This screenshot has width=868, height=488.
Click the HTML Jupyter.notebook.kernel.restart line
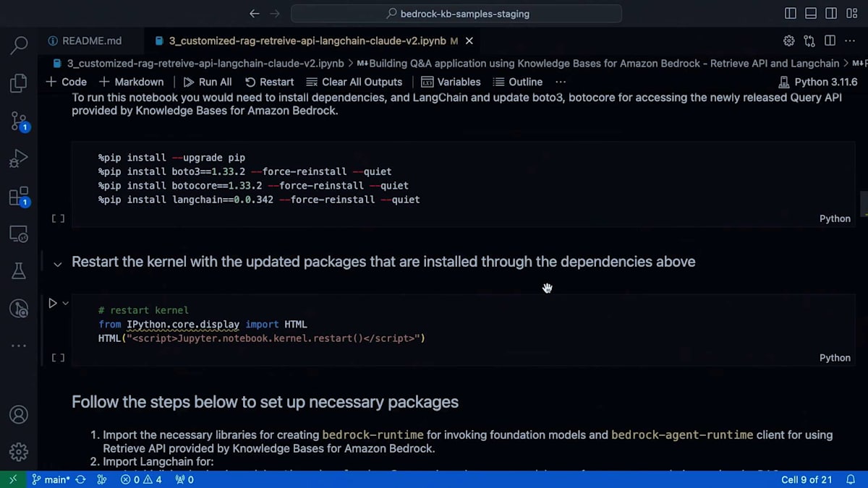262,338
